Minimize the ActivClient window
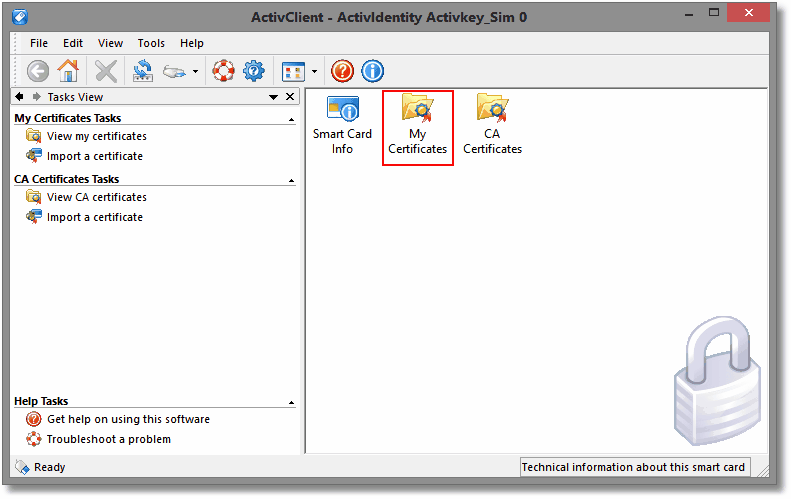This screenshot has width=791, height=499. coord(689,14)
